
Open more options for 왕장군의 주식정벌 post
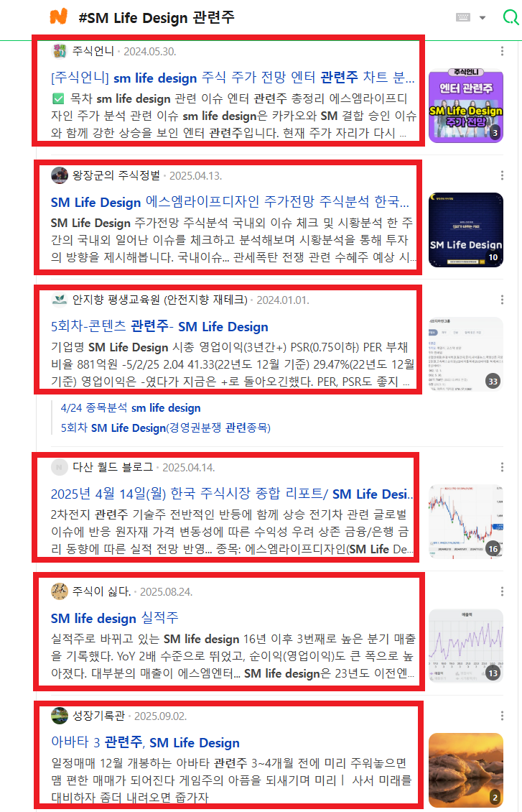tap(502, 175)
